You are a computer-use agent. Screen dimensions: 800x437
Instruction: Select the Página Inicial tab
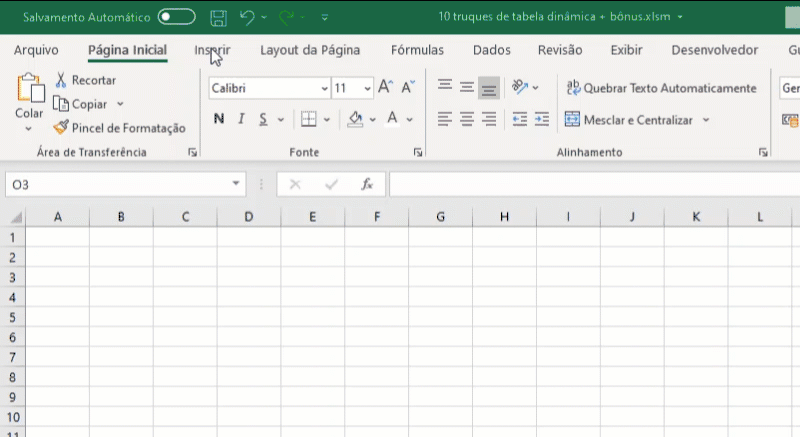128,50
